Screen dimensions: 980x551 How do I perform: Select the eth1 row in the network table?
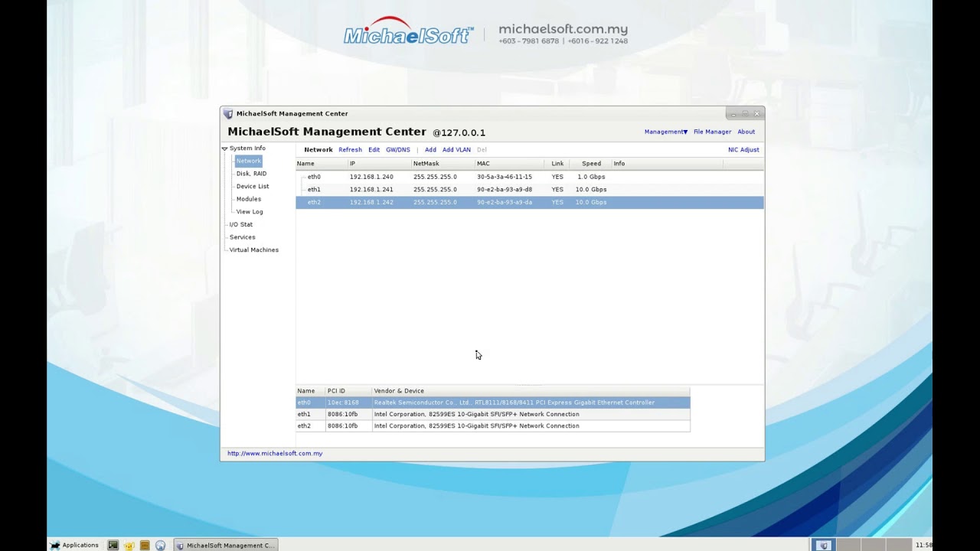coord(530,190)
